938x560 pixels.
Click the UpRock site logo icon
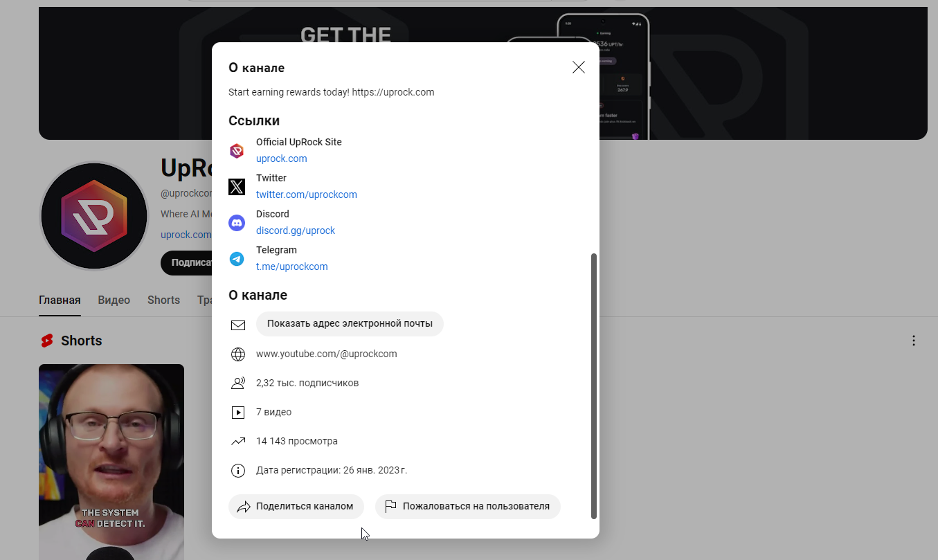coord(237,151)
